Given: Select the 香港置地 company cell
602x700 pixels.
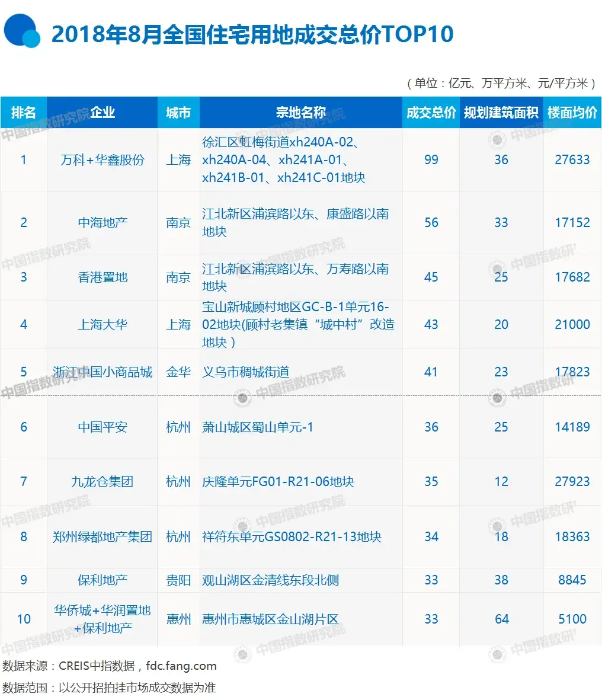Looking at the screenshot, I should 103,277.
